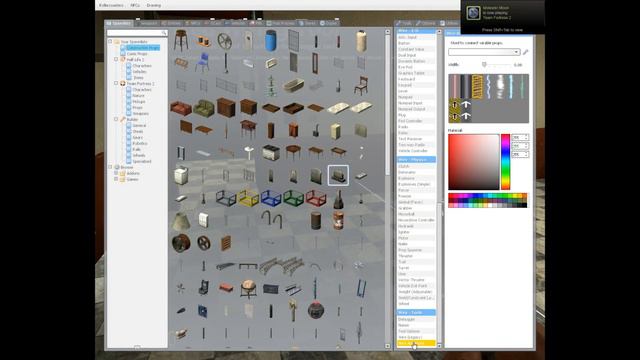Viewport: 640px width, 360px height.
Task: Click the pencil icon beside the dropdown
Action: [525, 52]
